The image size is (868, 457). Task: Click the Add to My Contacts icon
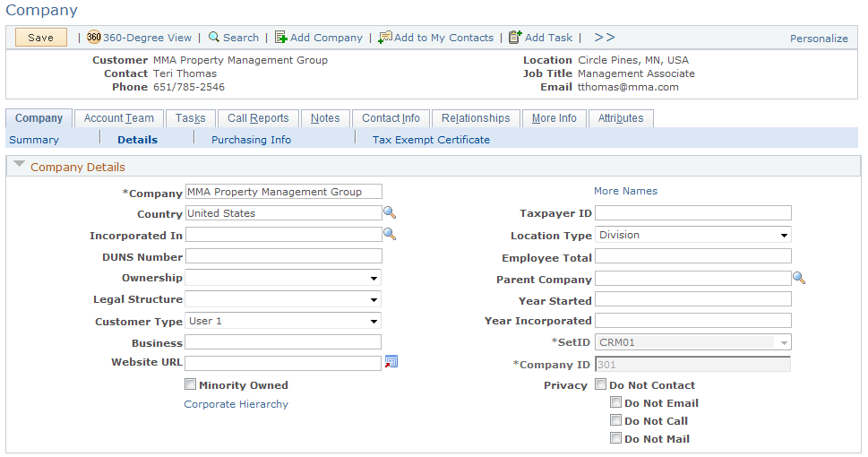tap(384, 37)
